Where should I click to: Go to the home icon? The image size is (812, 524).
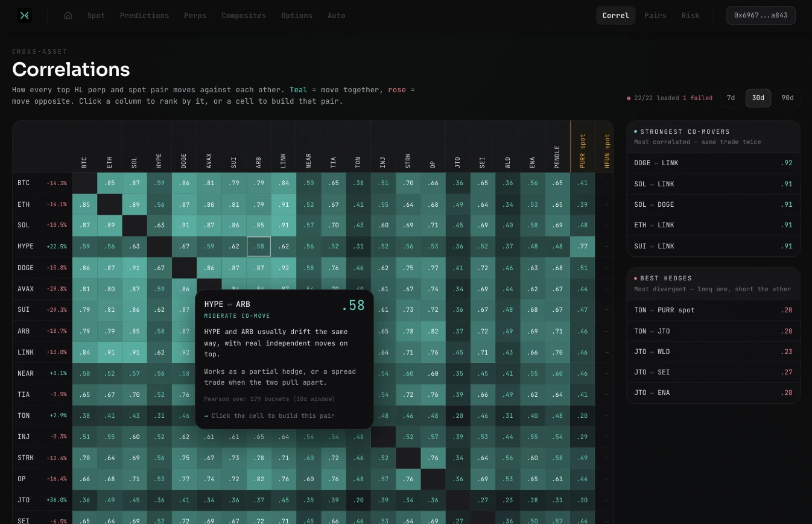[x=68, y=16]
